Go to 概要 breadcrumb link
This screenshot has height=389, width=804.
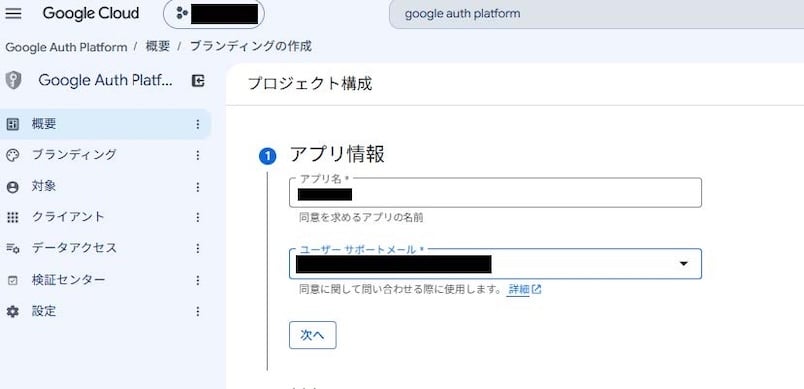tap(157, 47)
